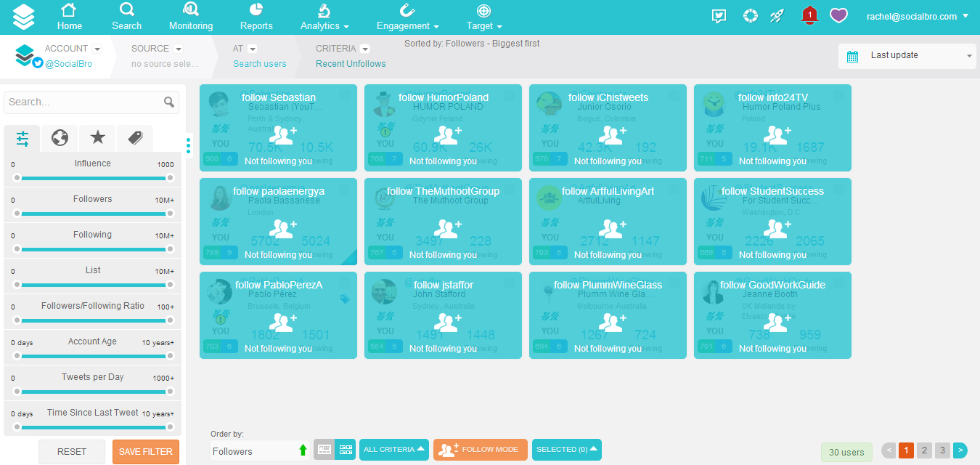Click the Following range slider
Screen dimensions: 980x465
93,249
